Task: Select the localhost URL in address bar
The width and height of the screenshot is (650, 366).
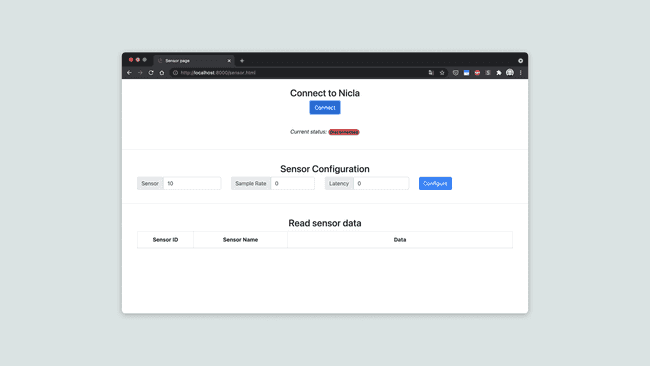Action: (218, 73)
